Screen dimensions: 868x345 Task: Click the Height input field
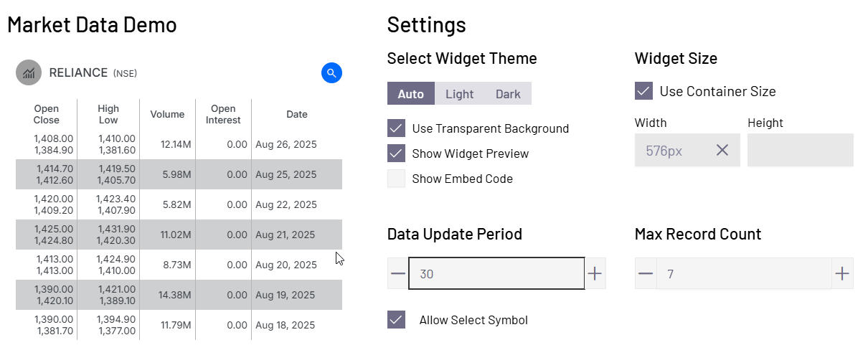point(801,150)
